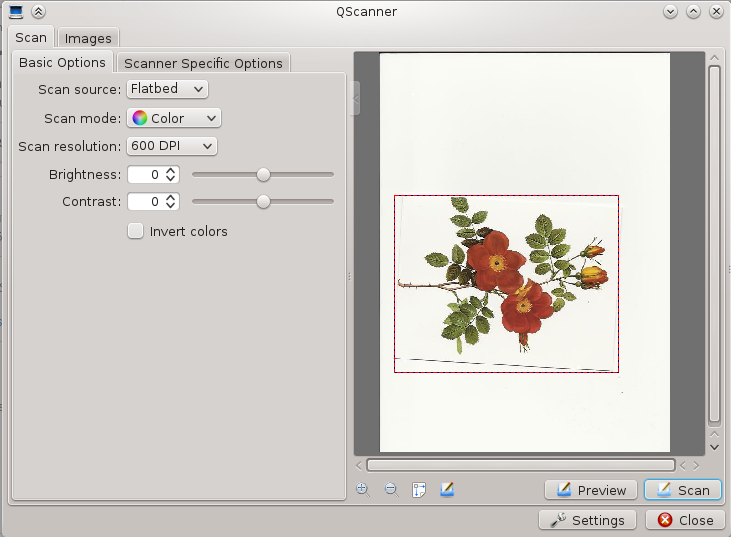Click the fit-to-page size icon
Image resolution: width=731 pixels, height=537 pixels.
coord(419,489)
